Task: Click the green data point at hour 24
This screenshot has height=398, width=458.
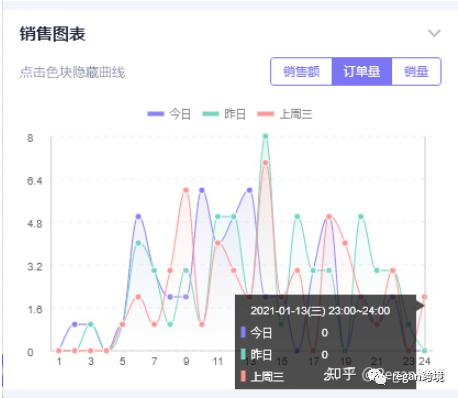Action: coord(424,351)
